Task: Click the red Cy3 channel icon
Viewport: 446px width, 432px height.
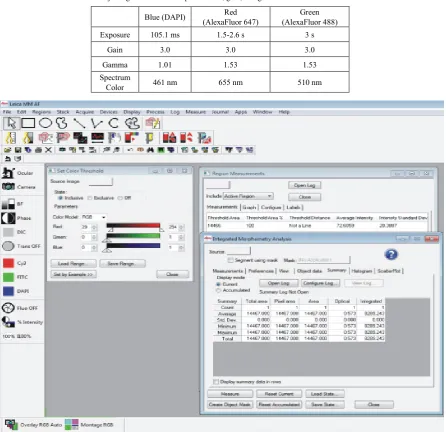Action: [8, 263]
